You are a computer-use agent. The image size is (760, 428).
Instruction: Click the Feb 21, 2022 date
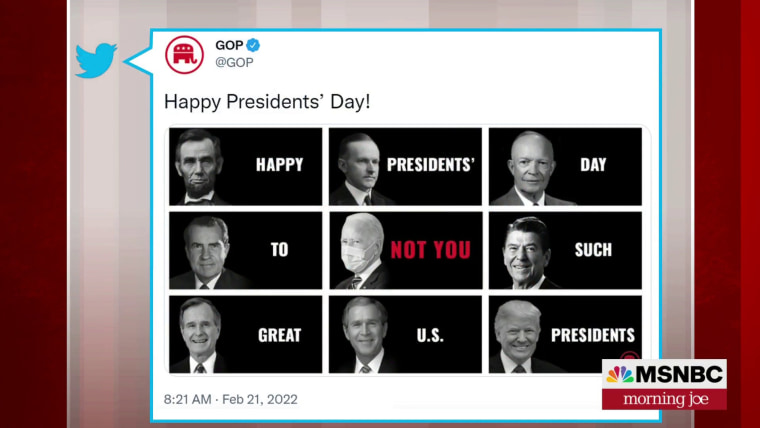coord(260,399)
